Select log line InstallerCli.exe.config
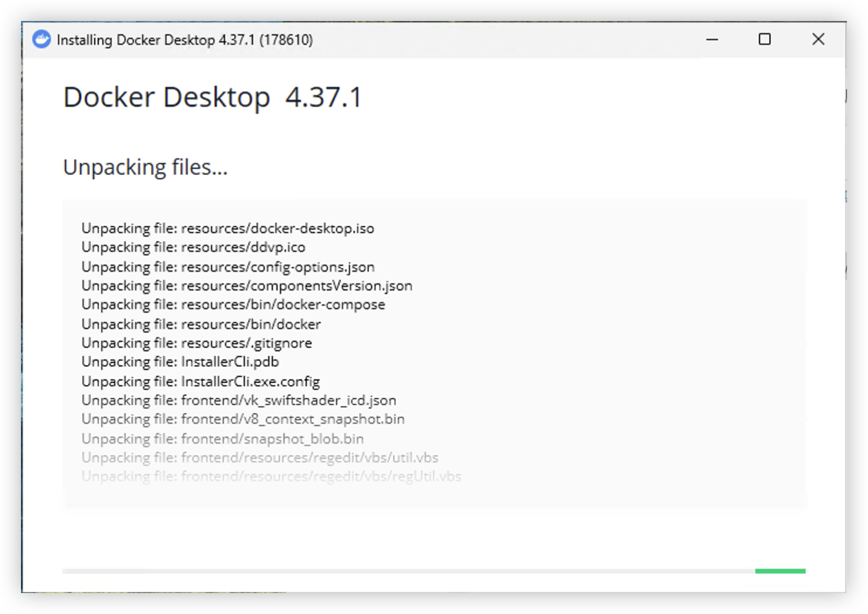868x614 pixels. (201, 381)
